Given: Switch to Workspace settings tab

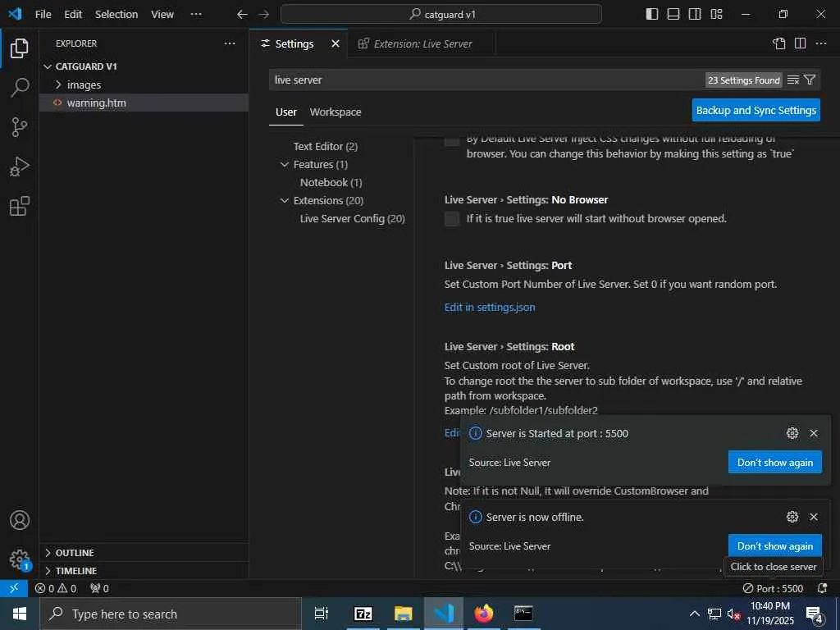Looking at the screenshot, I should 336,112.
